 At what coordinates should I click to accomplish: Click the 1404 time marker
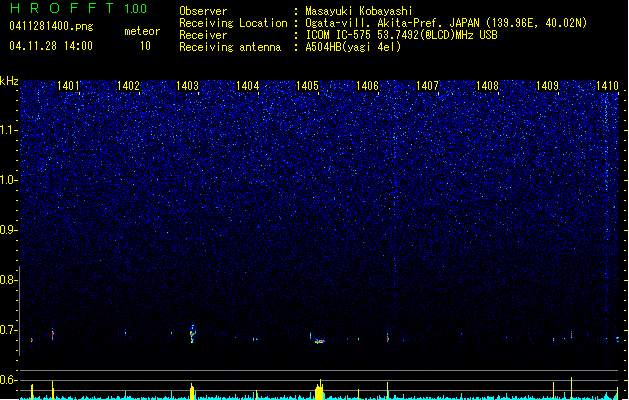tap(248, 86)
